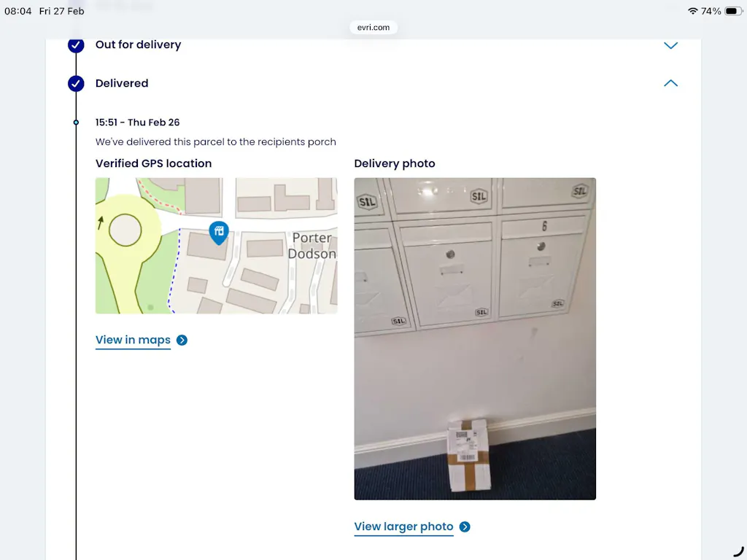Tap the delivery photo thumbnail
The width and height of the screenshot is (747, 560).
(475, 338)
